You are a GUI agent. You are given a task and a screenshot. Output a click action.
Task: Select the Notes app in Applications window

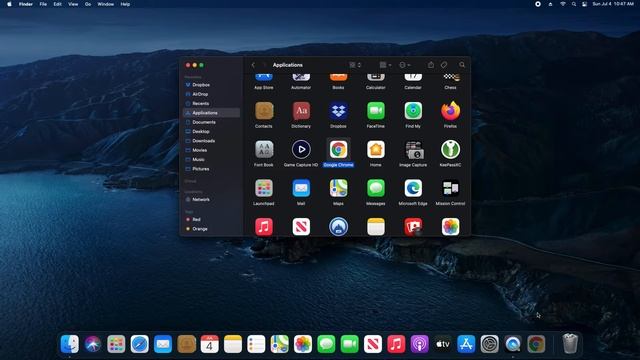pos(376,227)
